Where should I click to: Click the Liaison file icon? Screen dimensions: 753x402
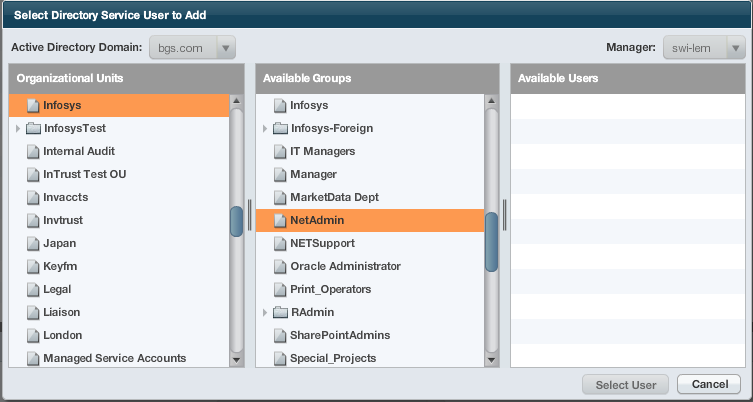[x=33, y=313]
